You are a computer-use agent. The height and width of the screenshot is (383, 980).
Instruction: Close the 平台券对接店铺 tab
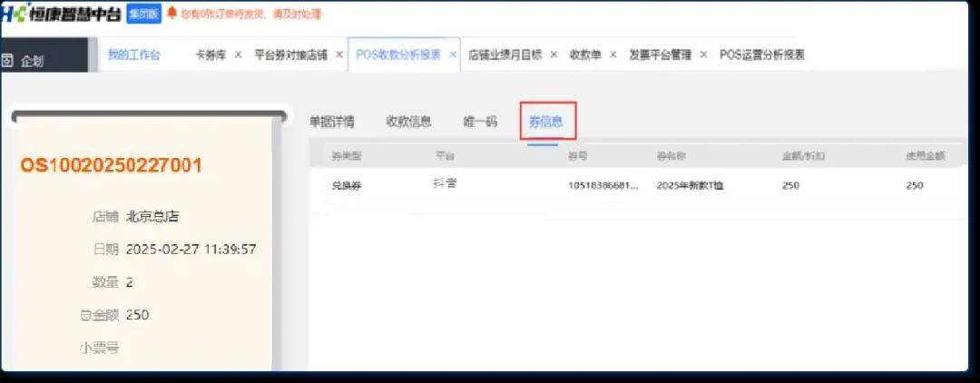(x=339, y=54)
